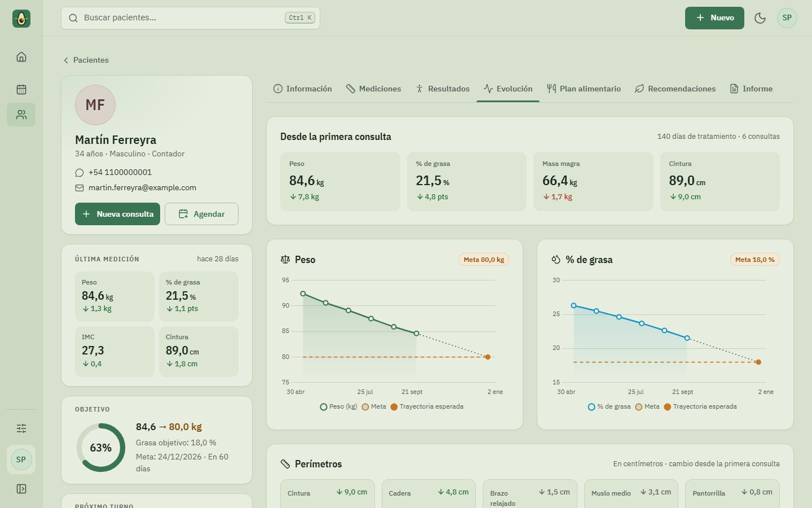Start a Nueva consulta
The image size is (812, 508).
pyautogui.click(x=117, y=214)
